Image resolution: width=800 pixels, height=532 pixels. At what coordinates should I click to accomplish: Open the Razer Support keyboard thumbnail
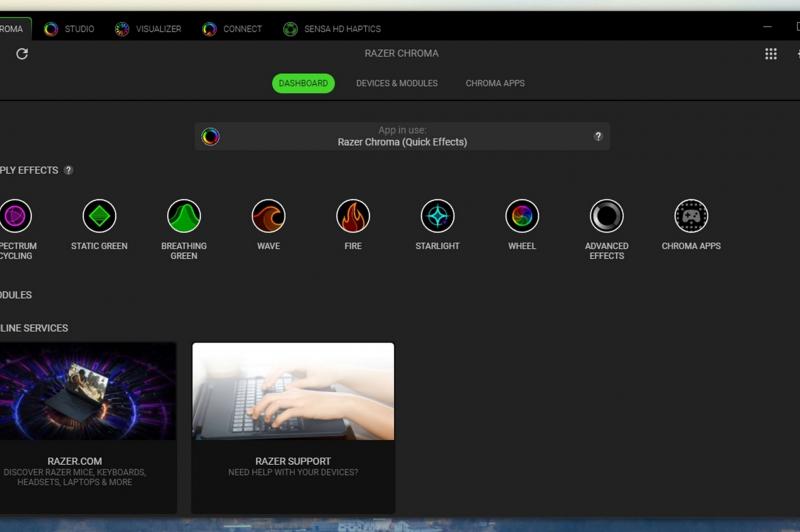[x=293, y=391]
